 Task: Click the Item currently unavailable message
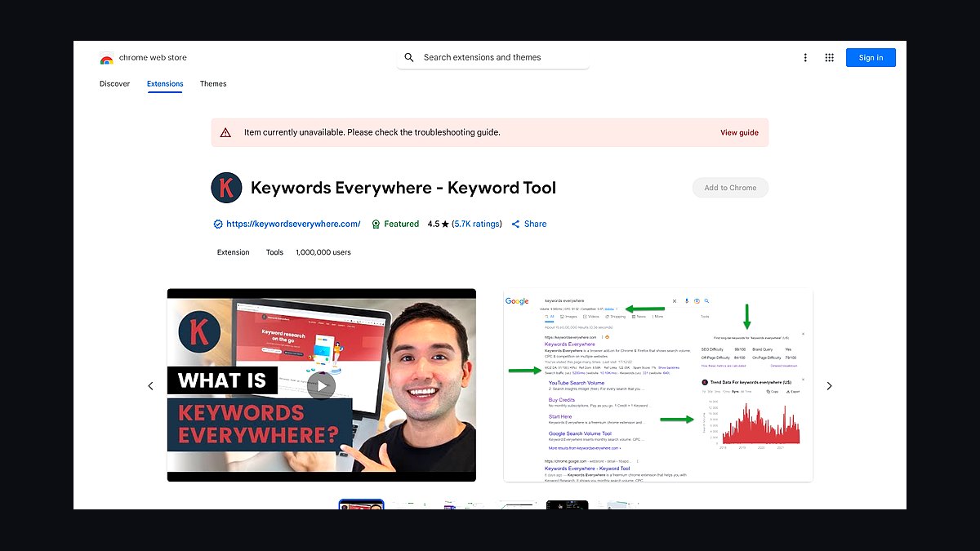[x=372, y=132]
